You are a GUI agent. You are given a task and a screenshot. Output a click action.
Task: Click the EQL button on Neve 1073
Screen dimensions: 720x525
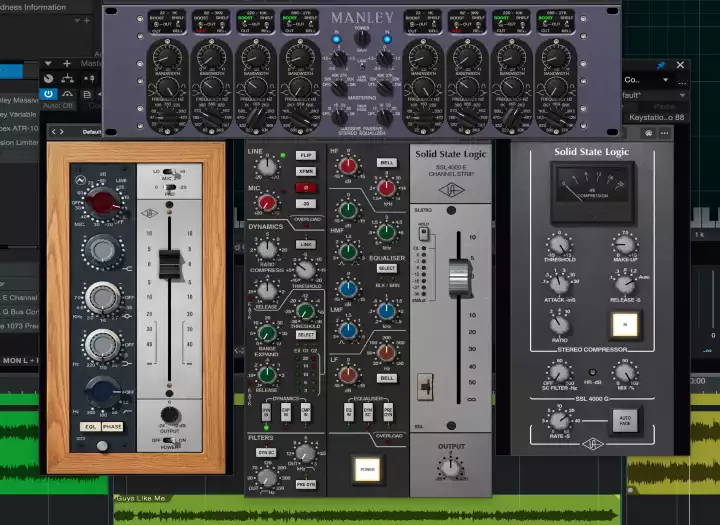pos(90,427)
